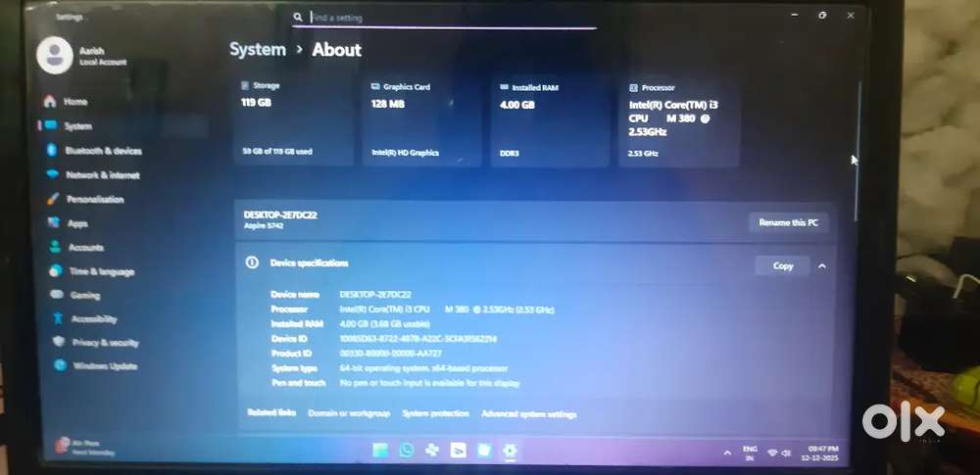Click the volume tray icon
980x475 pixels.
pos(786,453)
